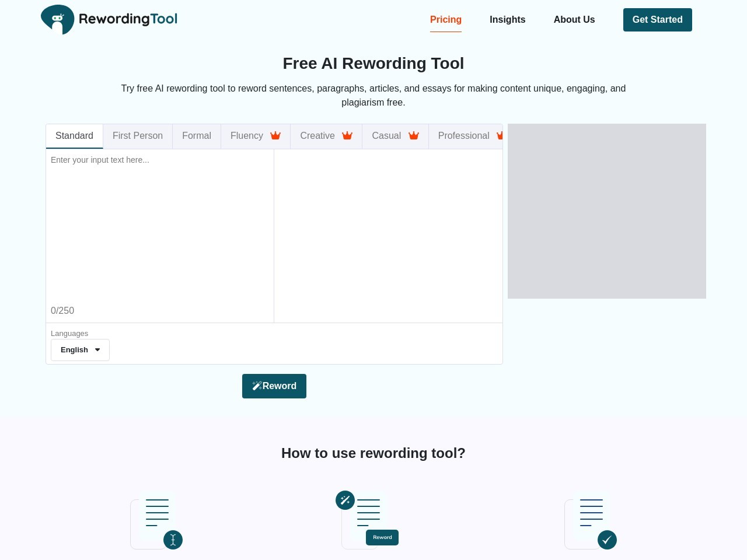747x560 pixels.
Task: Click the crown icon beside Creative
Action: [347, 135]
